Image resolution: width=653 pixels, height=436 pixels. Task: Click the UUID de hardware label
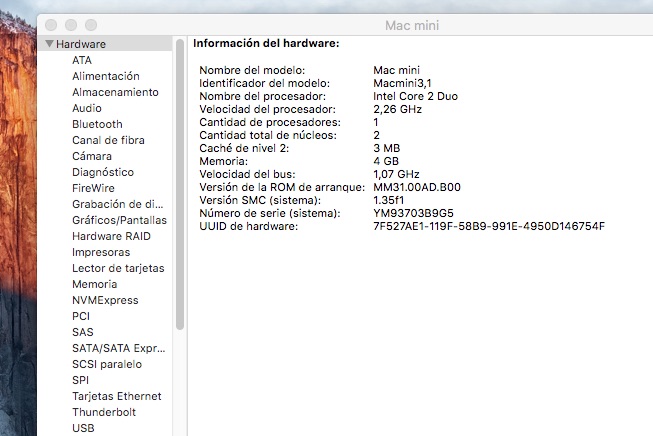249,227
